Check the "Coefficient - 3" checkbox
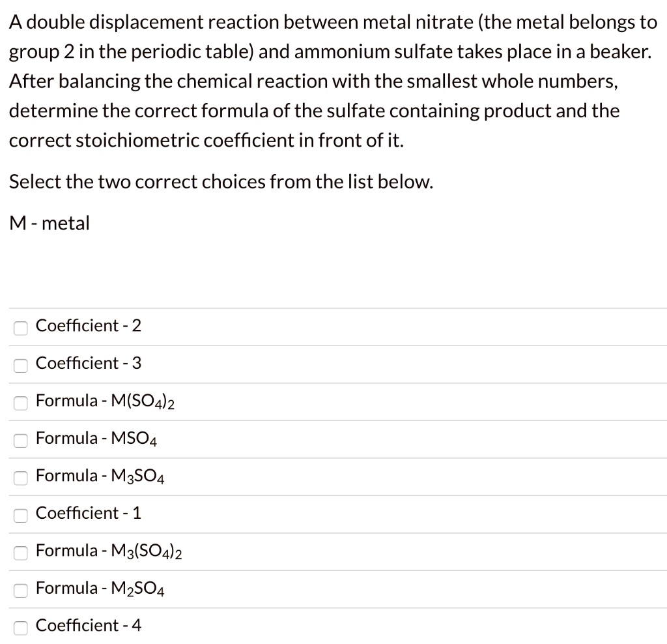 click(x=20, y=366)
